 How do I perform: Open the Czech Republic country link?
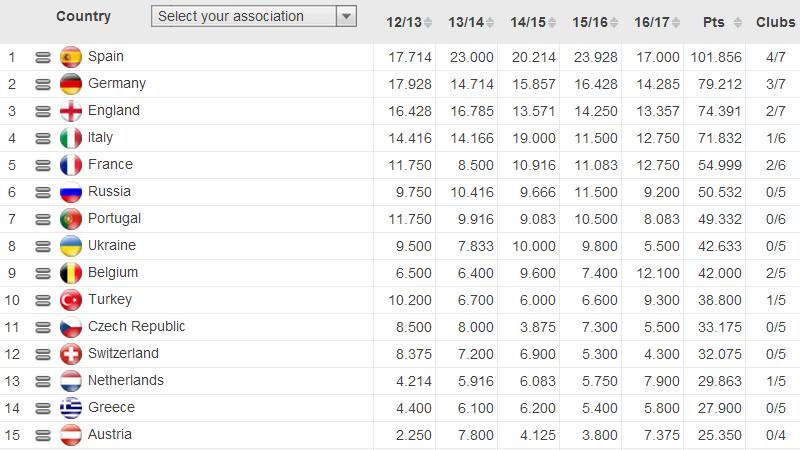tap(136, 326)
